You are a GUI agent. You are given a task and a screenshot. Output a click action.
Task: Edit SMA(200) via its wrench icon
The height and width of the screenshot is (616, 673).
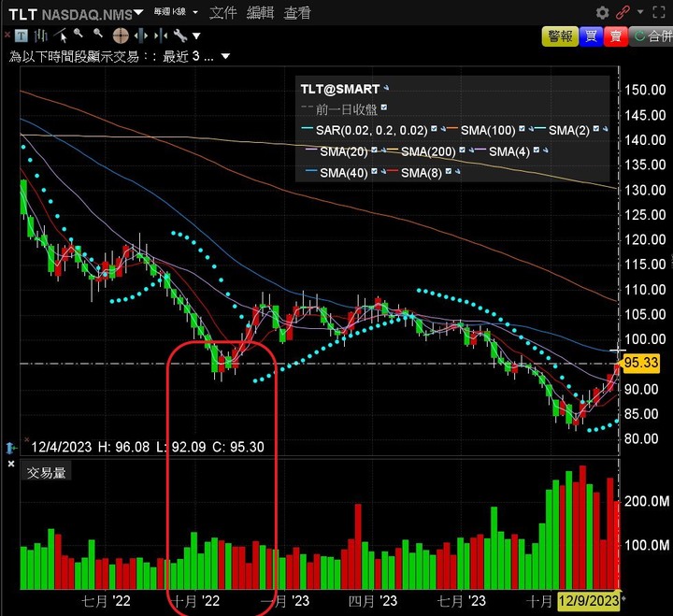[x=471, y=150]
